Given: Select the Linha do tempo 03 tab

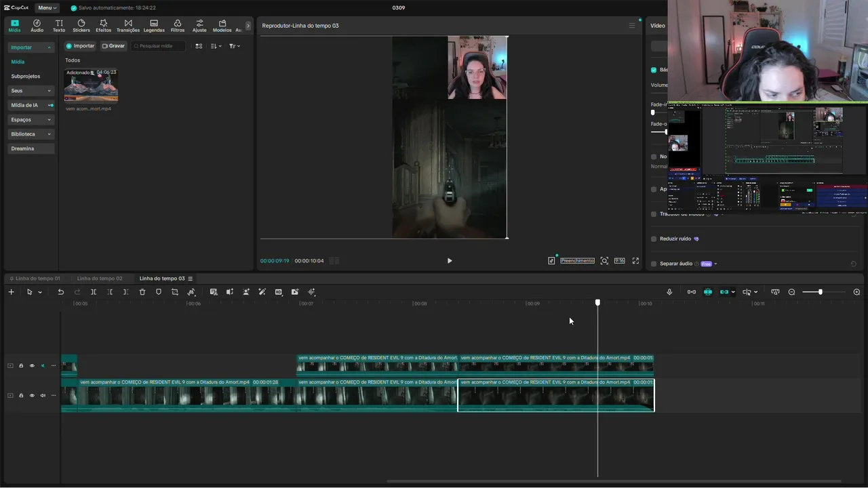Looking at the screenshot, I should click(x=162, y=279).
